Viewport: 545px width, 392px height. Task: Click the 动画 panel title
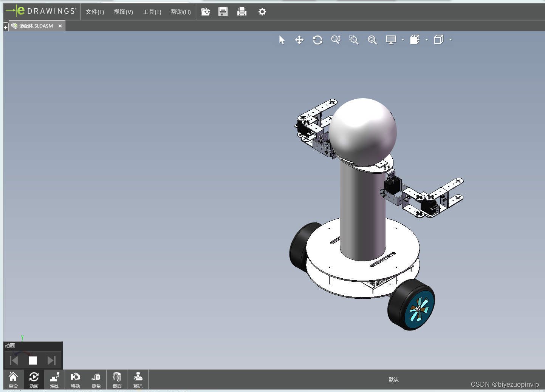pyautogui.click(x=10, y=346)
